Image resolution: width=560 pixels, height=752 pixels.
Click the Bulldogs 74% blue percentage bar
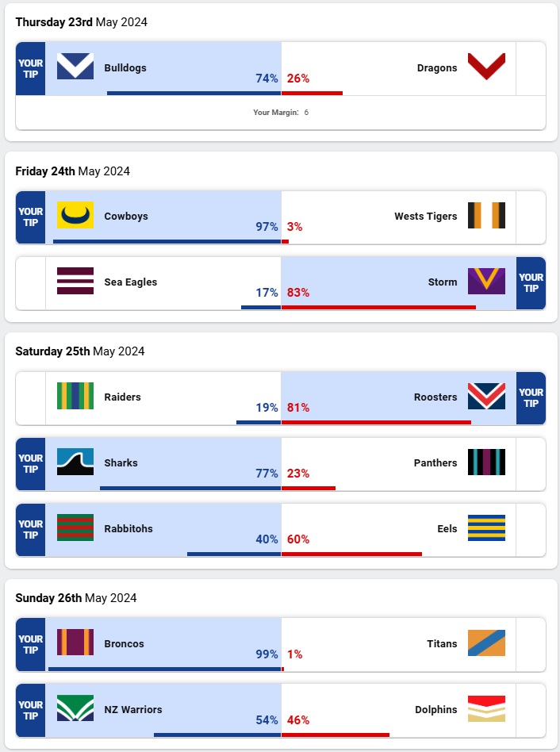pyautogui.click(x=194, y=93)
